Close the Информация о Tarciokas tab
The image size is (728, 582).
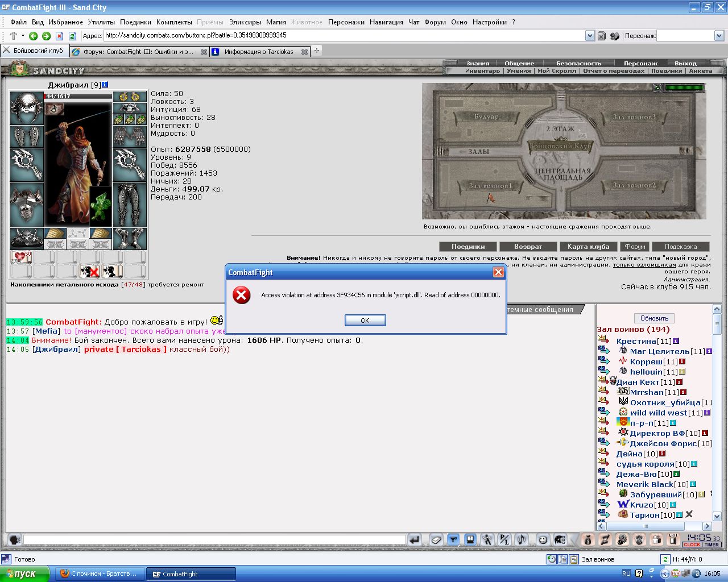304,52
